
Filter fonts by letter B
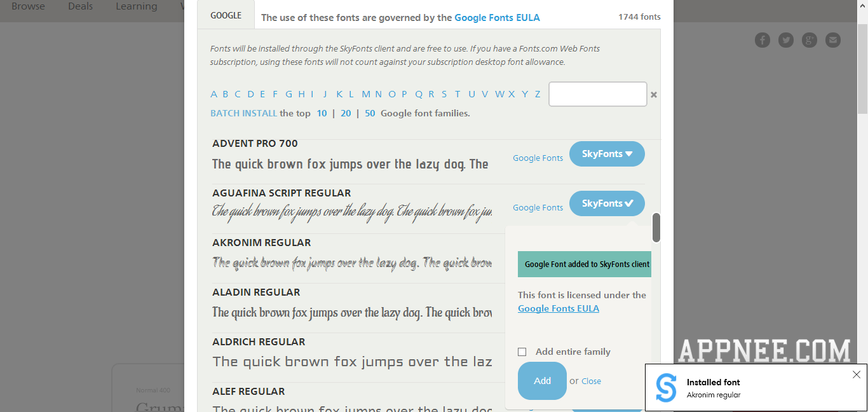pyautogui.click(x=226, y=94)
